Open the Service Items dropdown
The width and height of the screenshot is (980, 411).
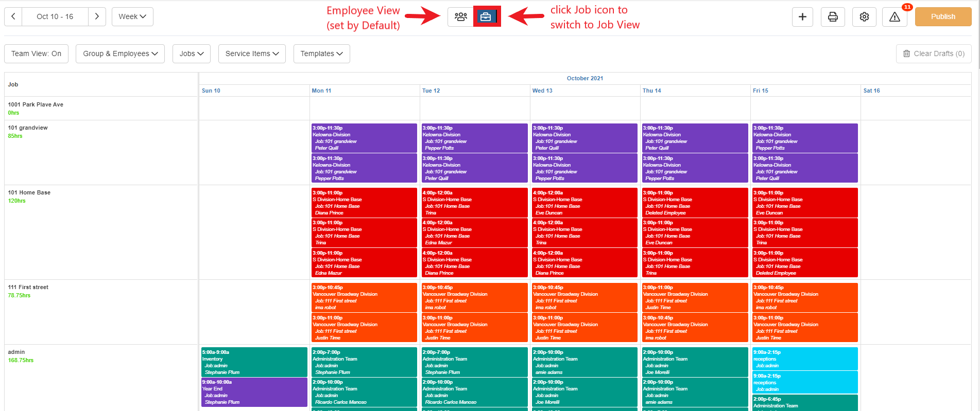point(252,53)
